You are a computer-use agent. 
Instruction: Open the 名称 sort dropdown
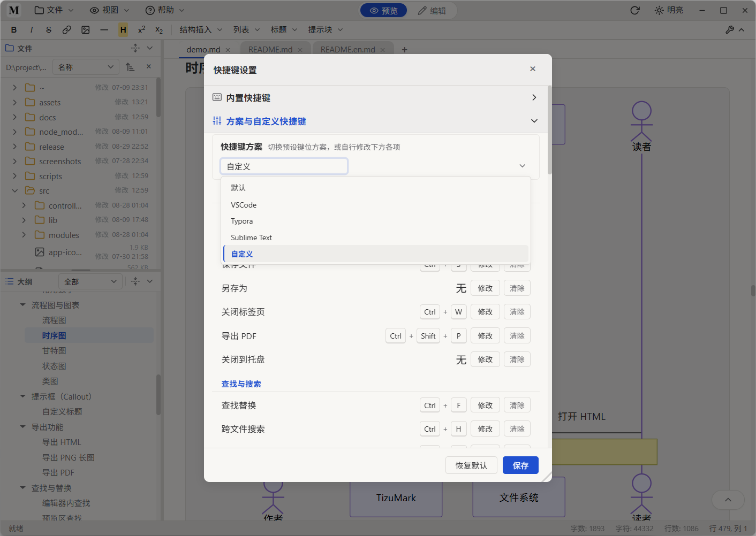coord(86,67)
